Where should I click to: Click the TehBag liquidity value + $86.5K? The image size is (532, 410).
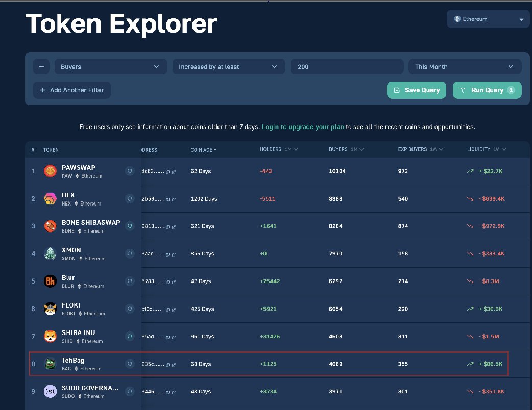pos(491,364)
